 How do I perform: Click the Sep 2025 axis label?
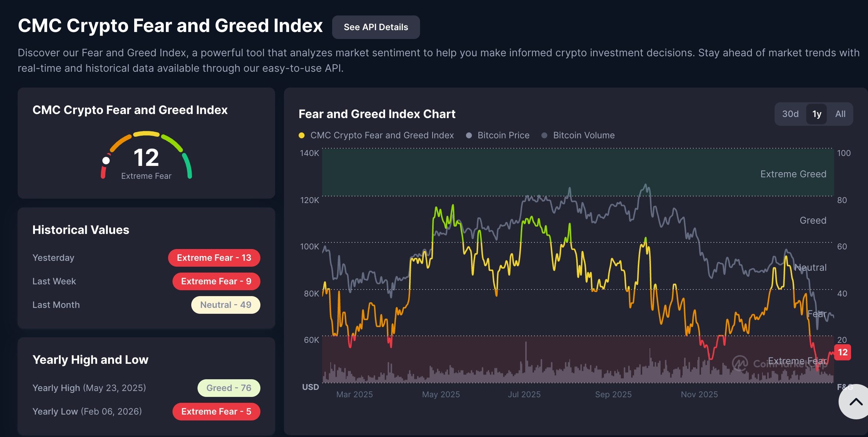point(613,394)
